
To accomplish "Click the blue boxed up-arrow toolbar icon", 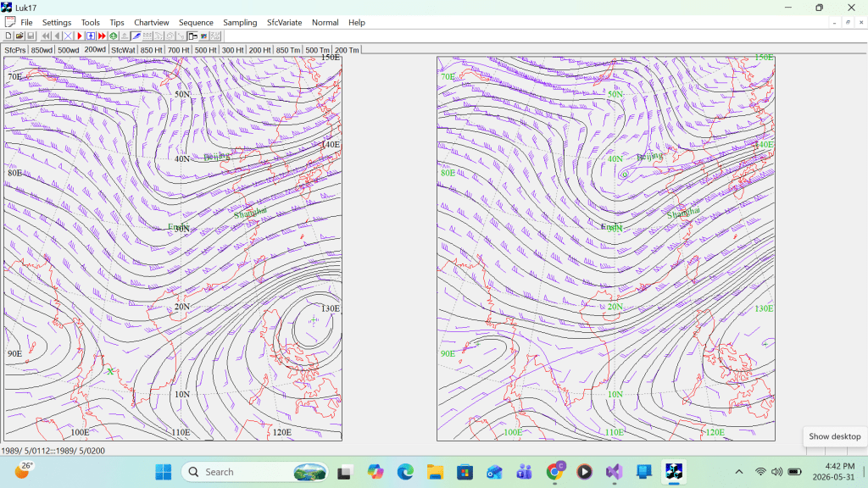I will click(x=91, y=36).
